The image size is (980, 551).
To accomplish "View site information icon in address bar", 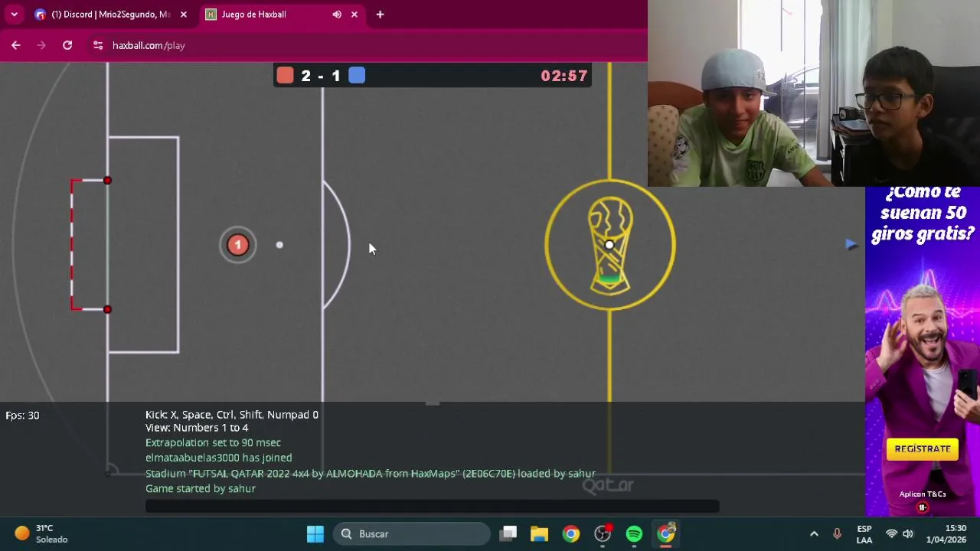I will pos(97,46).
